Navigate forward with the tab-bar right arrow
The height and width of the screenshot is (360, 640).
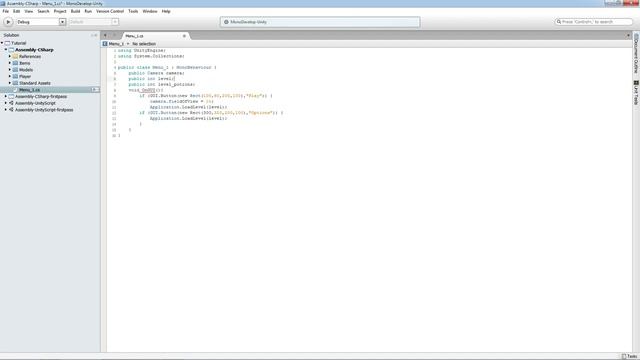[115, 36]
